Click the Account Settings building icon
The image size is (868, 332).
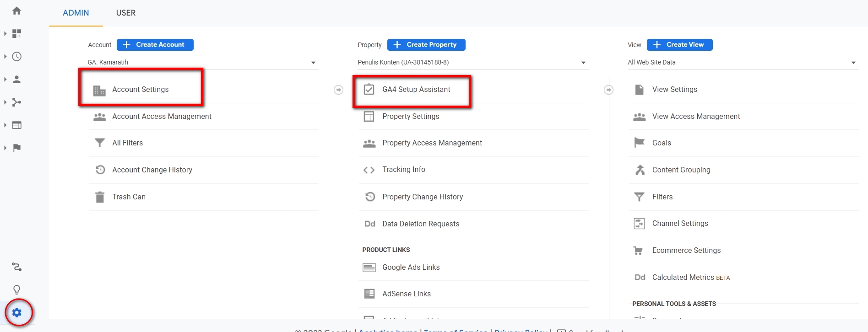[99, 90]
